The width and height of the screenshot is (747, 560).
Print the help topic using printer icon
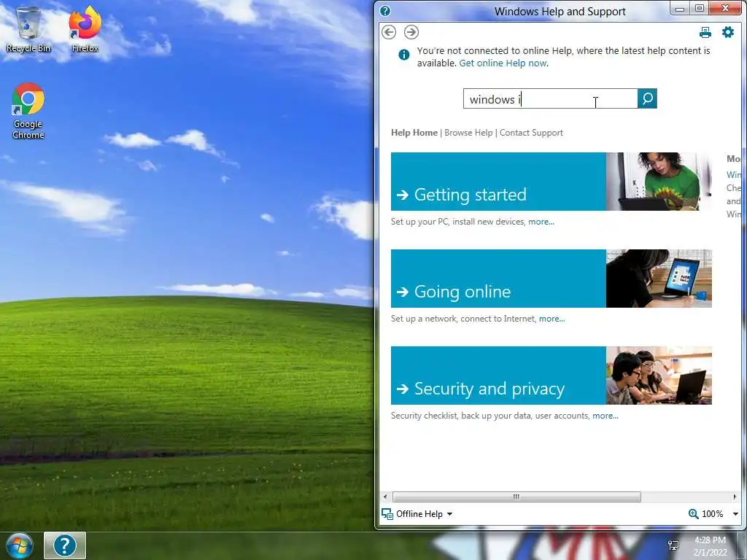[705, 32]
